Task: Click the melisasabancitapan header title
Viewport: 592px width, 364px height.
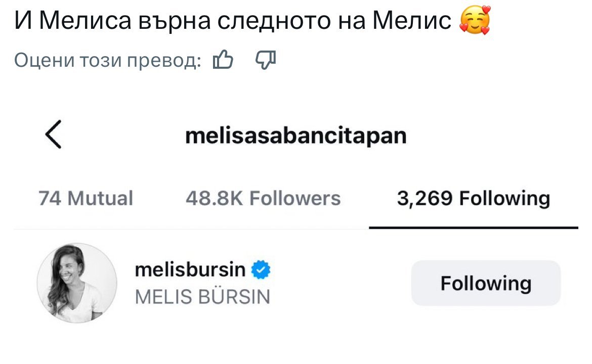Action: click(x=295, y=135)
